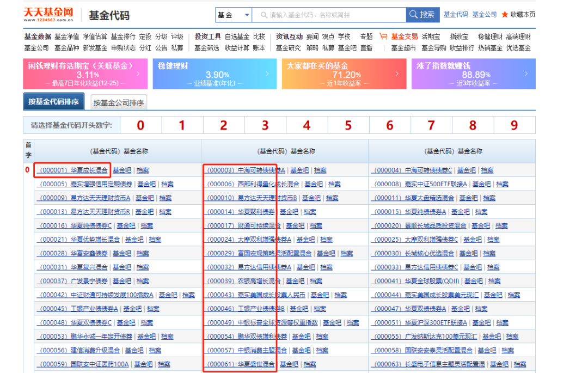588x373 pixels.
Task: Open the 定投 navigation item
Action: 145,36
